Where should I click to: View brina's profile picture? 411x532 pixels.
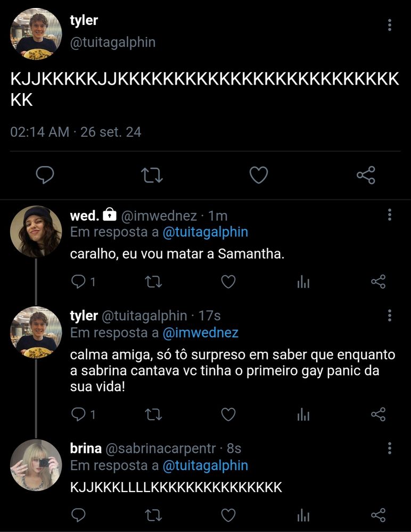36,465
